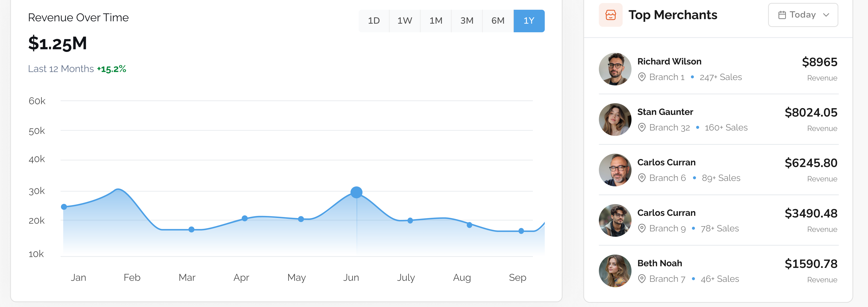
Task: Click the $6245.80 revenue amount
Action: [x=811, y=163]
